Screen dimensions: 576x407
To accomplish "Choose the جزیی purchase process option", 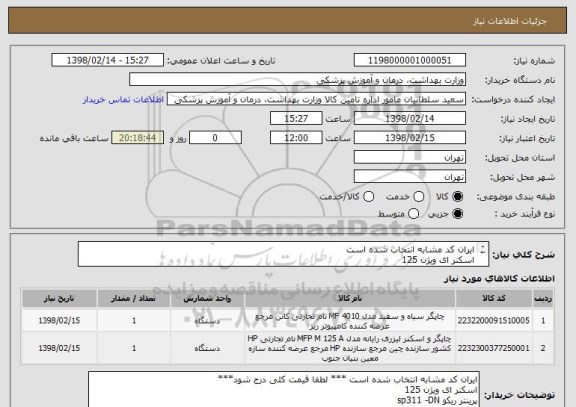I will tap(457, 213).
